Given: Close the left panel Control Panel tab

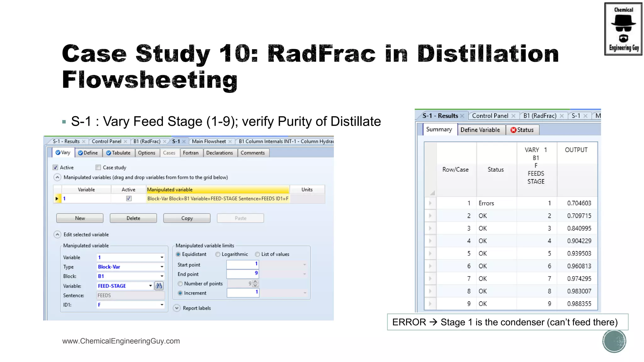Looking at the screenshot, I should [125, 142].
